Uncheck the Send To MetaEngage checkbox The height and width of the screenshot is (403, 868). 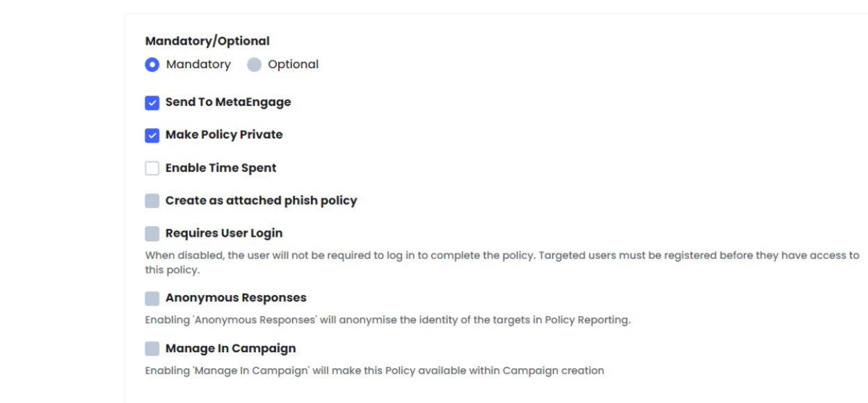pyautogui.click(x=152, y=103)
